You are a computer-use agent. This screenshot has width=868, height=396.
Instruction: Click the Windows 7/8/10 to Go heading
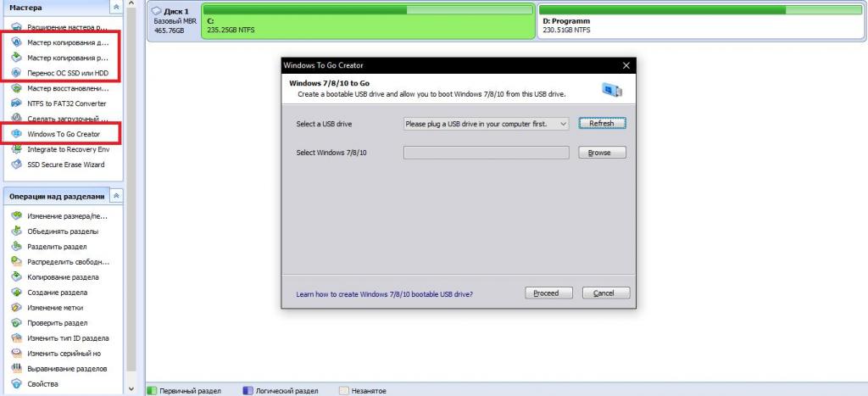click(330, 83)
